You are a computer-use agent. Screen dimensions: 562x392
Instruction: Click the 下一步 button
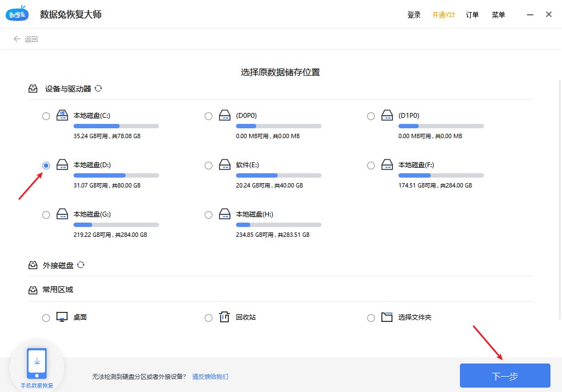coord(505,376)
